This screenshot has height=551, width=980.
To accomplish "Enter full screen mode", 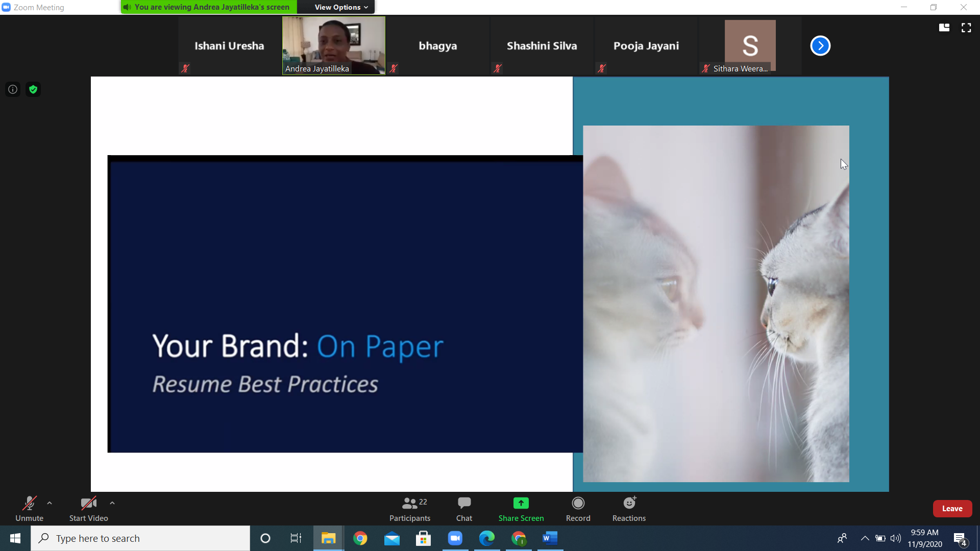I will tap(966, 28).
